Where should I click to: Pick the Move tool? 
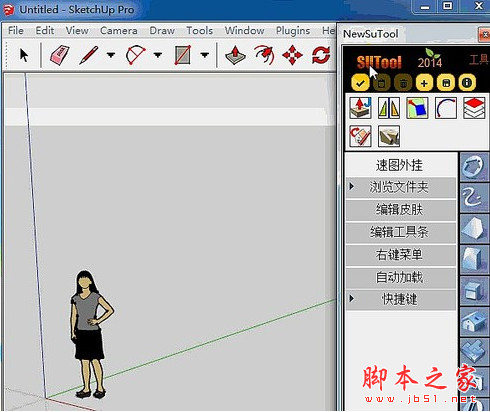[292, 55]
